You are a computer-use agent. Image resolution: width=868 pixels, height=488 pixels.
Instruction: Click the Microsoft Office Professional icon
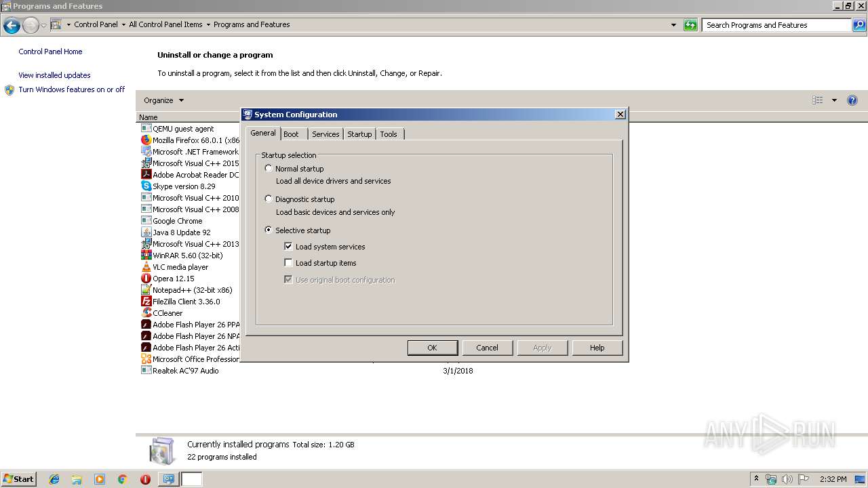pyautogui.click(x=146, y=359)
